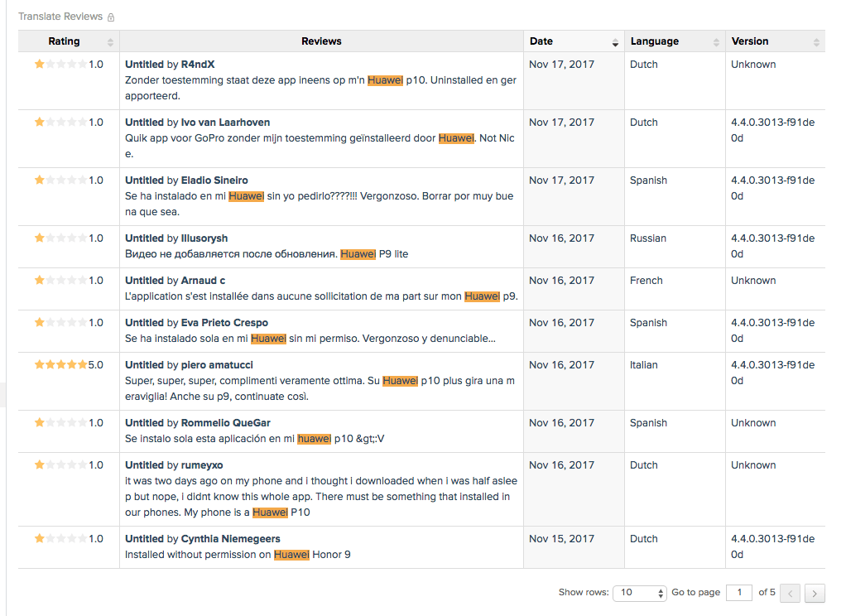Open the review from Cynthia Niemegeers
Screen dimensions: 846x616
pyautogui.click(x=230, y=539)
